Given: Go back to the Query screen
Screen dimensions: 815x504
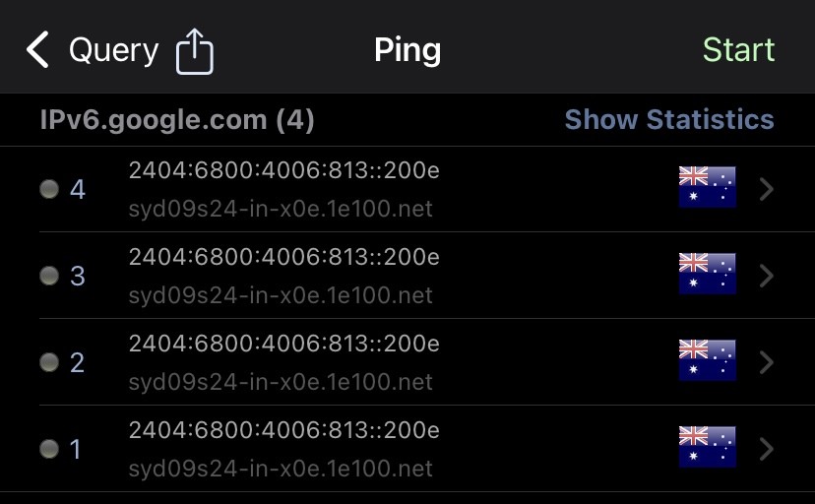Looking at the screenshot, I should 113,49.
